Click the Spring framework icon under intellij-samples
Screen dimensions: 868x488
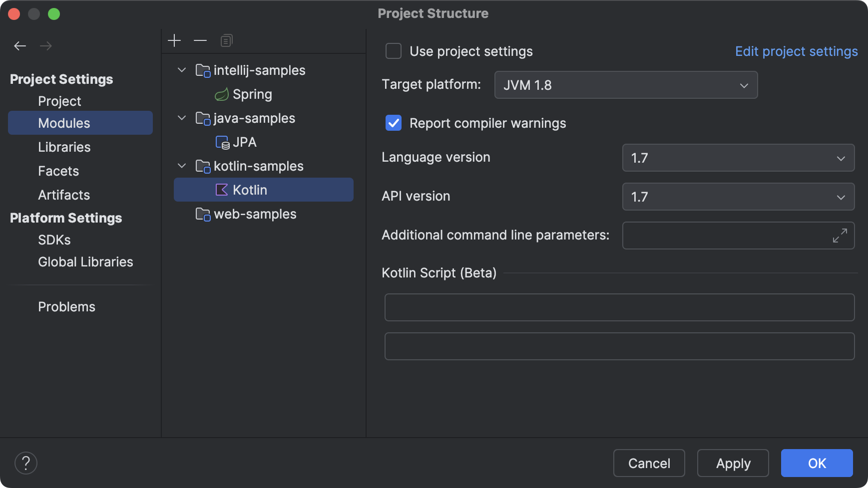pyautogui.click(x=221, y=94)
